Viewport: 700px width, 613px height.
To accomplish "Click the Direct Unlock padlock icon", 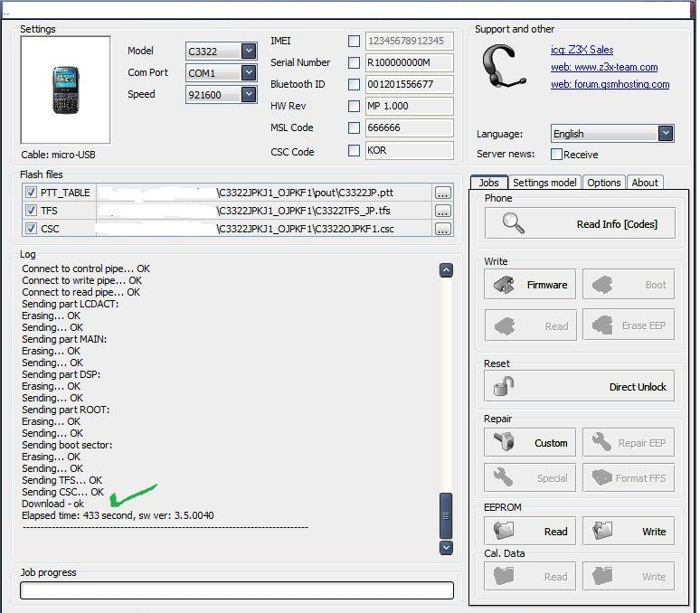I will (x=504, y=386).
